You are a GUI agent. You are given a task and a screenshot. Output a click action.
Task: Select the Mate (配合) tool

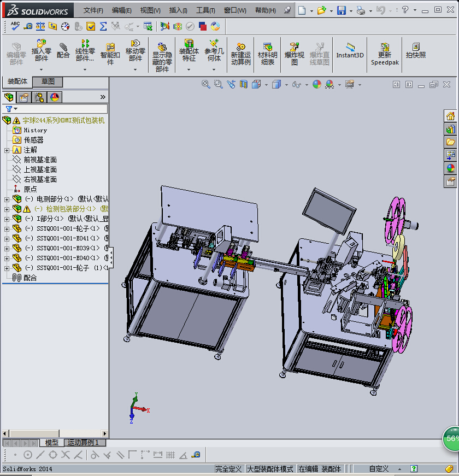point(63,51)
